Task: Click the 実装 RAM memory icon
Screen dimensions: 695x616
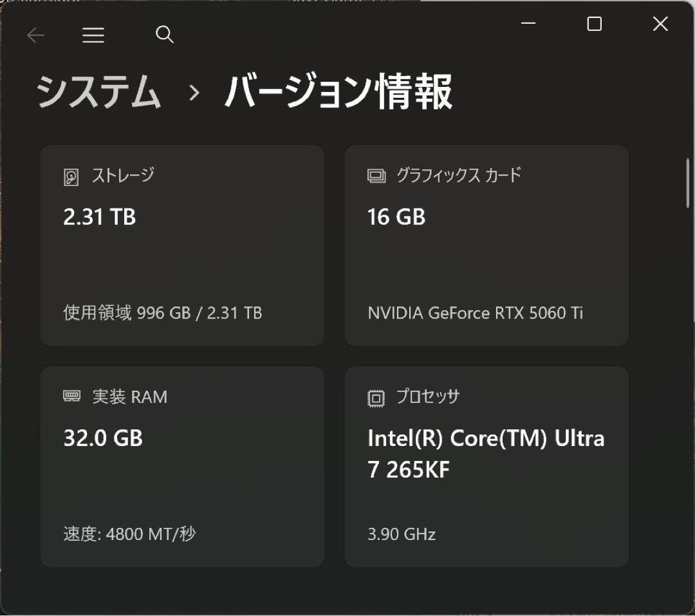Action: click(x=72, y=396)
